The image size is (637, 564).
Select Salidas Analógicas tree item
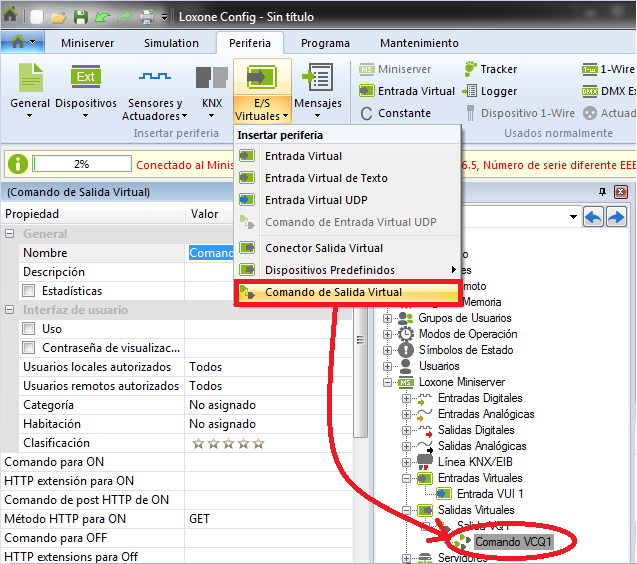[482, 446]
